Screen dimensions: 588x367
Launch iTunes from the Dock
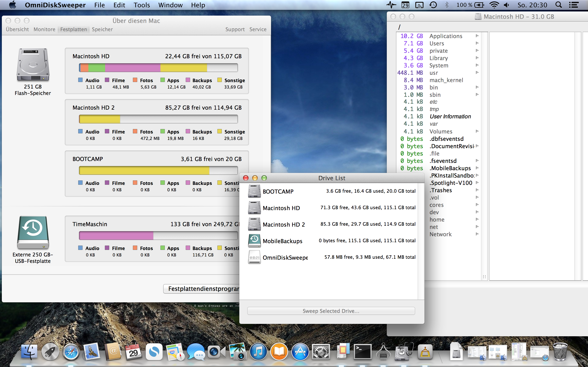click(x=258, y=352)
